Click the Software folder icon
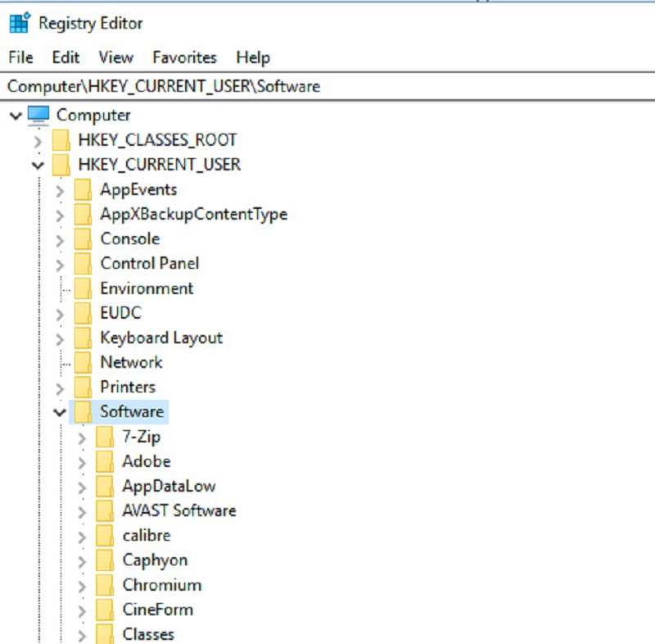655x644 pixels. click(83, 411)
